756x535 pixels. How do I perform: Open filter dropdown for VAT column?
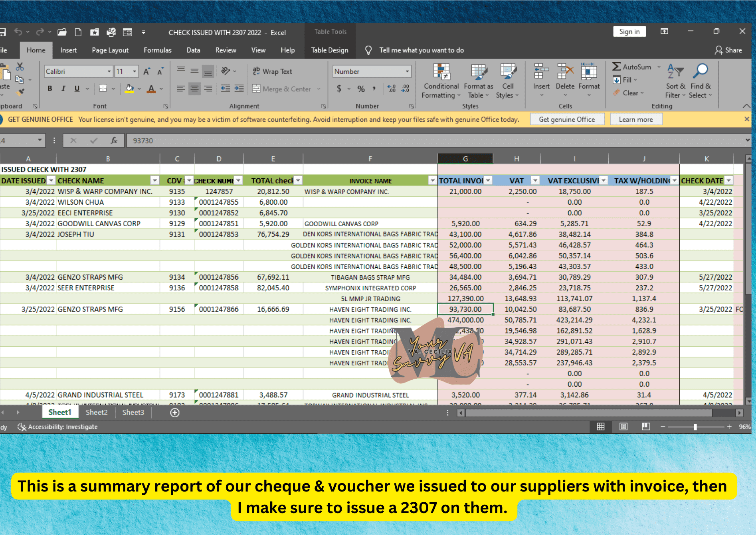point(535,181)
